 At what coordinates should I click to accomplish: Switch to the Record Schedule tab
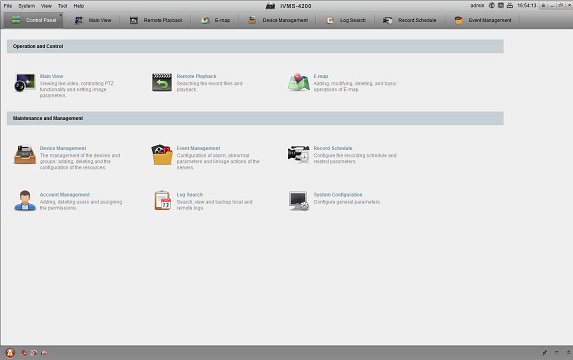pos(409,20)
